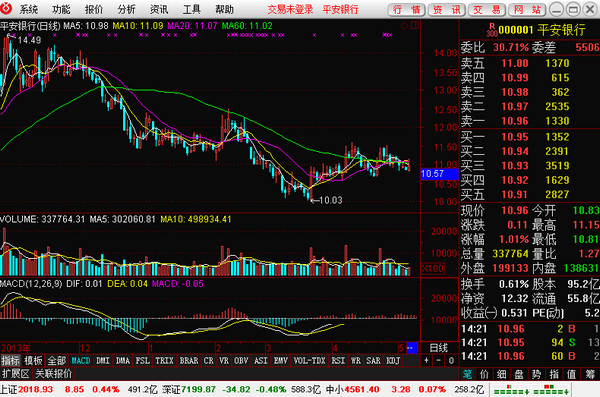Click the 网站 button
This screenshot has height=397, width=600.
point(527,10)
